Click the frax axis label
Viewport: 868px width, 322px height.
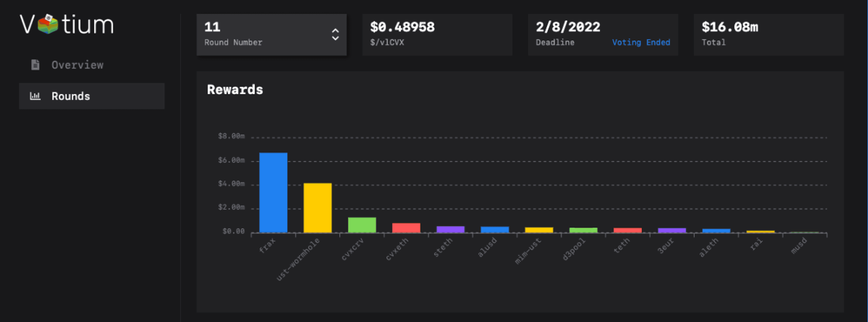[x=267, y=245]
